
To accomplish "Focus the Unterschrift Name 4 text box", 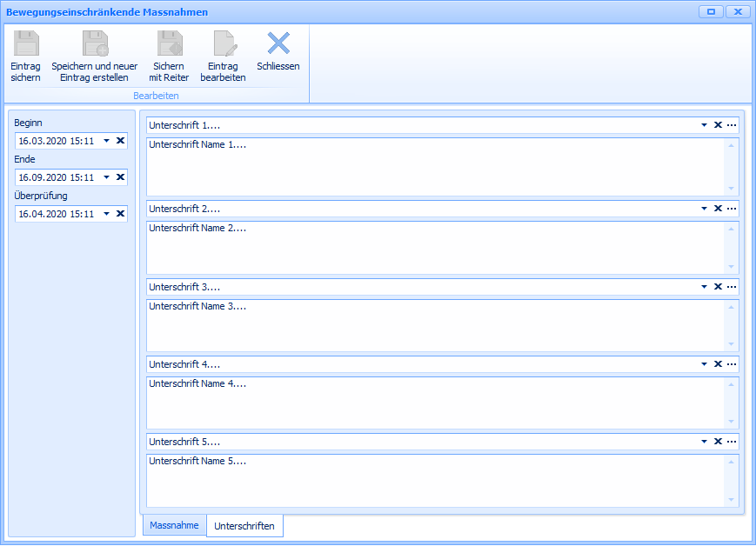I will 435,403.
